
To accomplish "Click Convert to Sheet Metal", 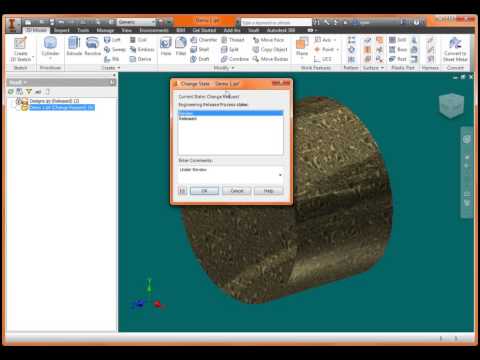I will click(455, 49).
